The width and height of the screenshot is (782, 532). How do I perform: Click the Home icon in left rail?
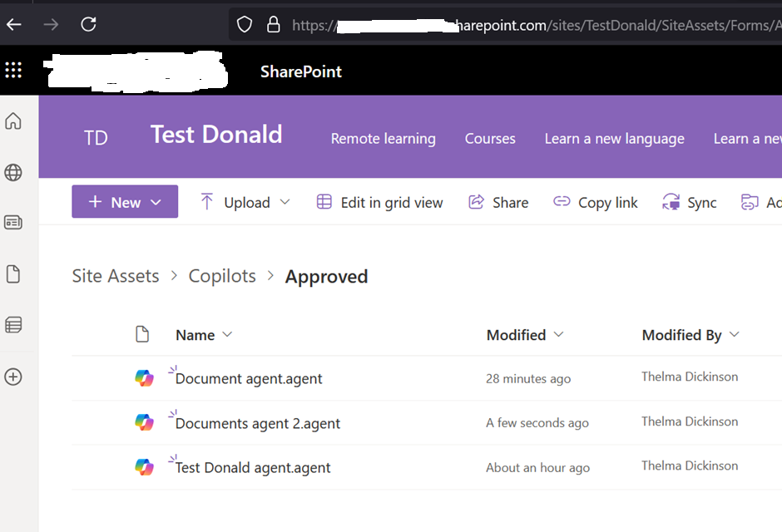[13, 121]
